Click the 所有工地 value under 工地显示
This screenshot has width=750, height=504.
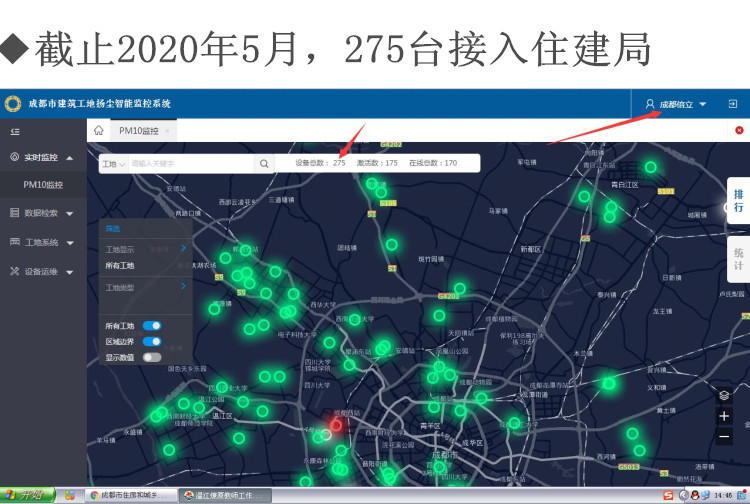coord(120,265)
